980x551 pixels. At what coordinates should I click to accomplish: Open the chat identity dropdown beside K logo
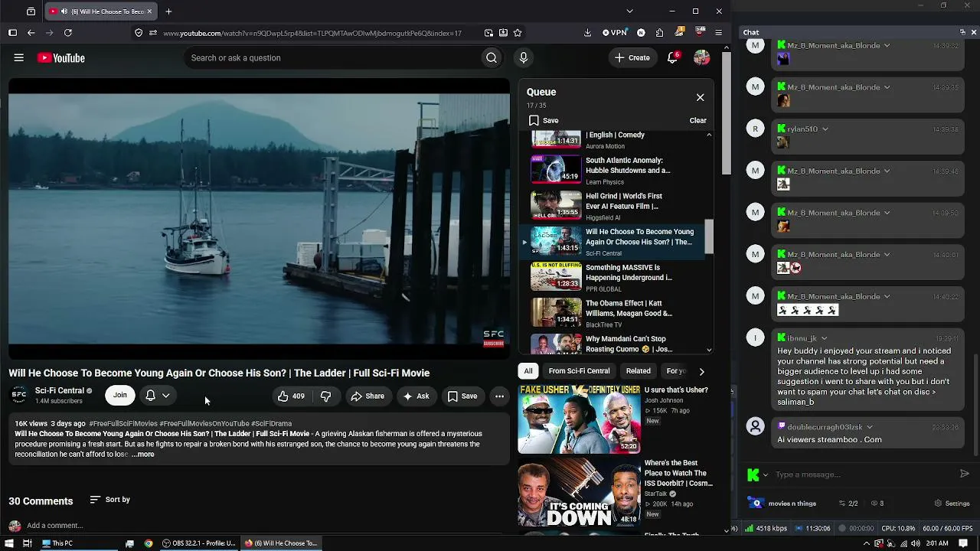tap(766, 474)
